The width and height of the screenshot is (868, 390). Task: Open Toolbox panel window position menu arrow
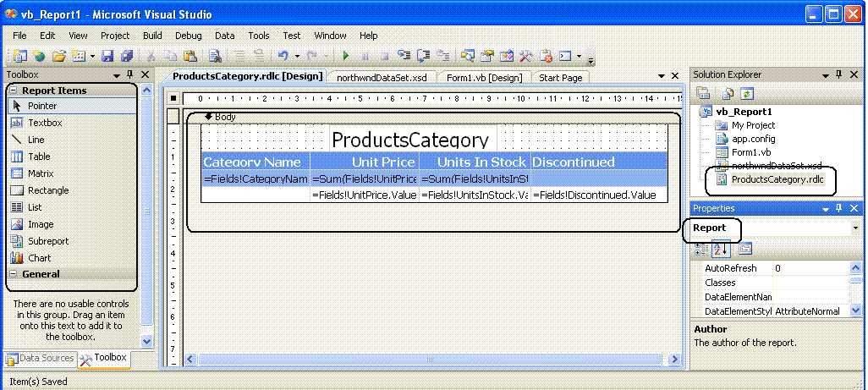pyautogui.click(x=117, y=74)
